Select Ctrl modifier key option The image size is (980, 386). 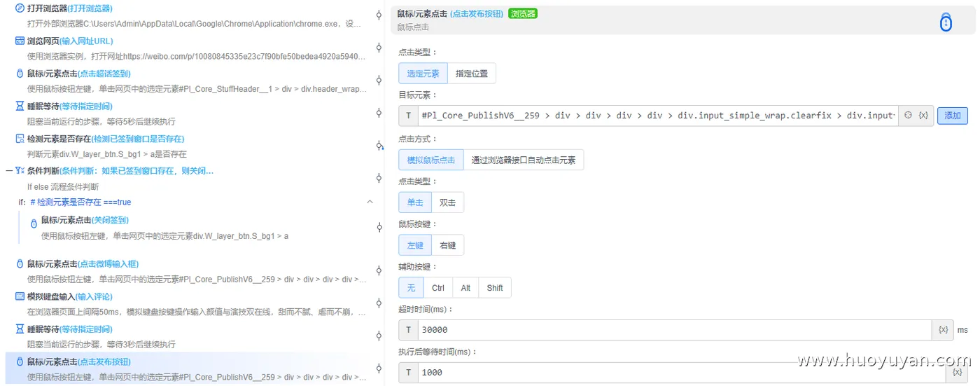pos(438,288)
